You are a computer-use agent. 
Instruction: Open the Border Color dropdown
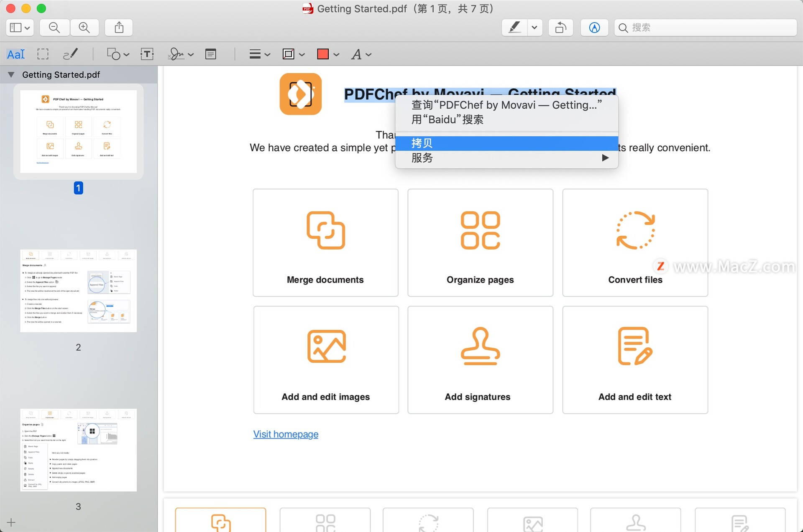point(294,54)
